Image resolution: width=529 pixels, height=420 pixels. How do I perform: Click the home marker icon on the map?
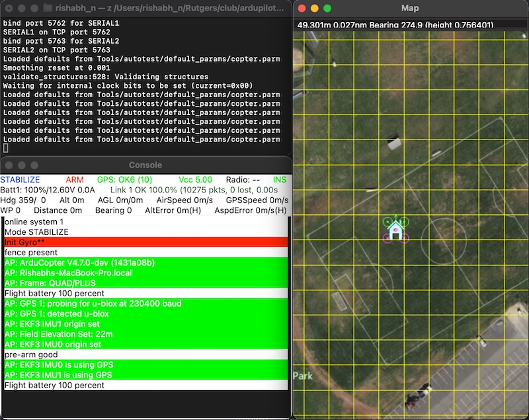[395, 230]
